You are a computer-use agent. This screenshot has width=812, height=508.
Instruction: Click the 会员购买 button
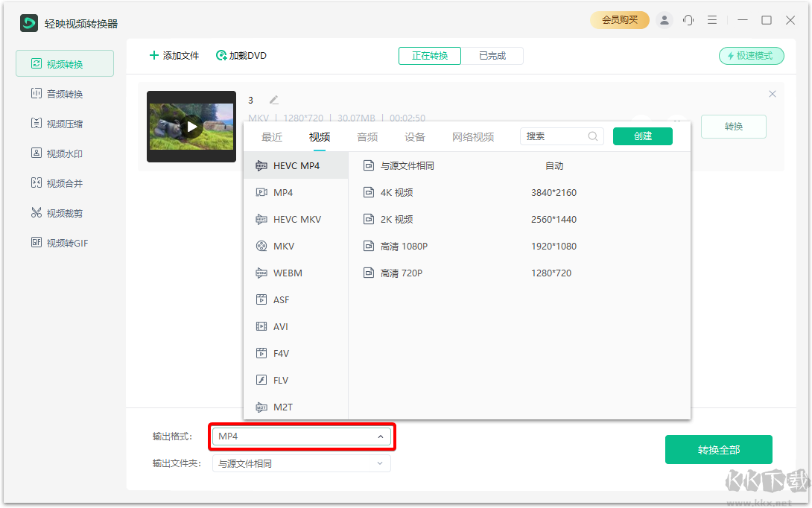tap(620, 20)
